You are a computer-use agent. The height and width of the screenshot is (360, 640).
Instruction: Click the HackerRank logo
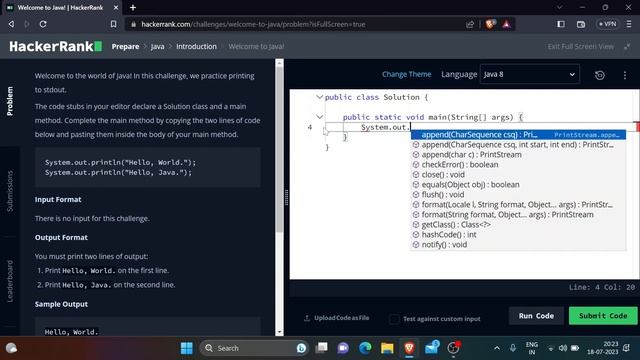[56, 47]
